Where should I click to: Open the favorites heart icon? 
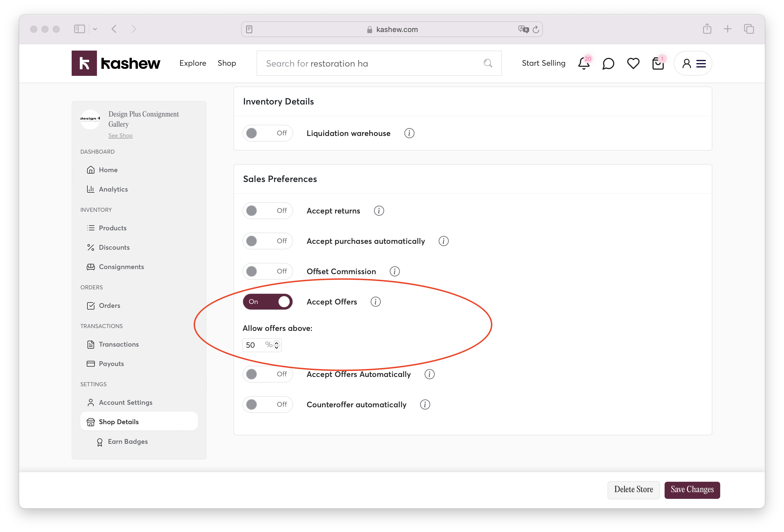633,63
